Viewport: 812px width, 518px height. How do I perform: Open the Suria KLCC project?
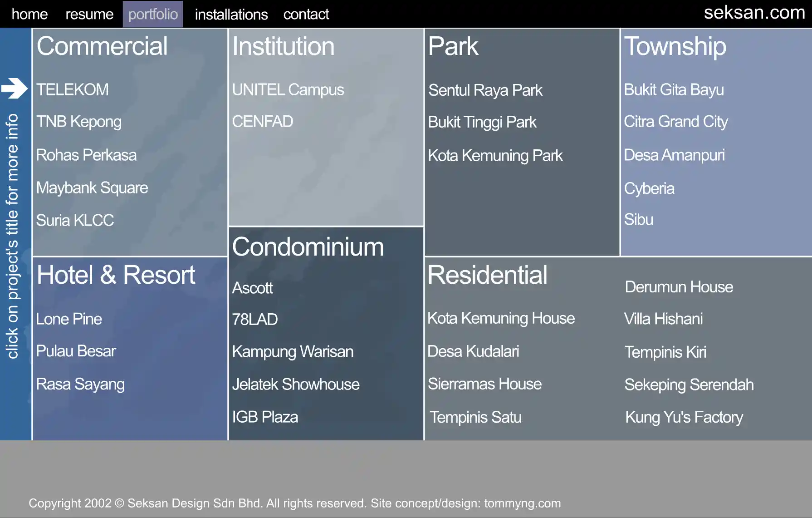pyautogui.click(x=75, y=220)
